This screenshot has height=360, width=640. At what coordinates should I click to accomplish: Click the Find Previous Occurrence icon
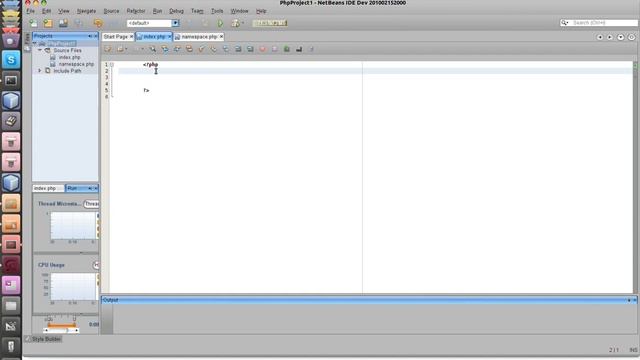point(165,49)
